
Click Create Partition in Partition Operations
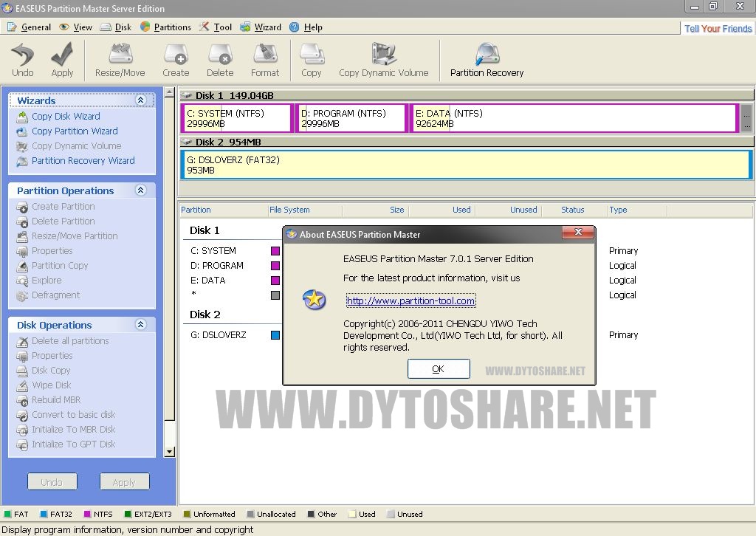click(x=55, y=206)
